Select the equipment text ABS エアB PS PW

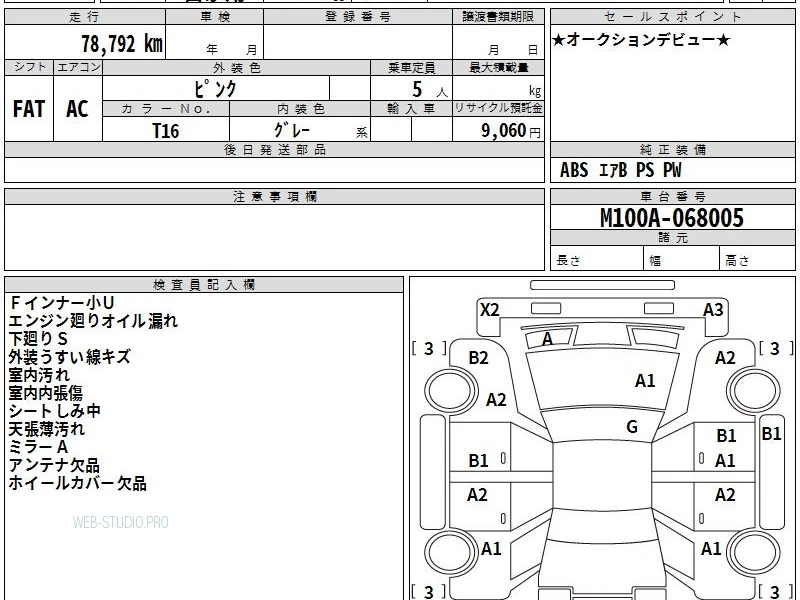click(621, 170)
